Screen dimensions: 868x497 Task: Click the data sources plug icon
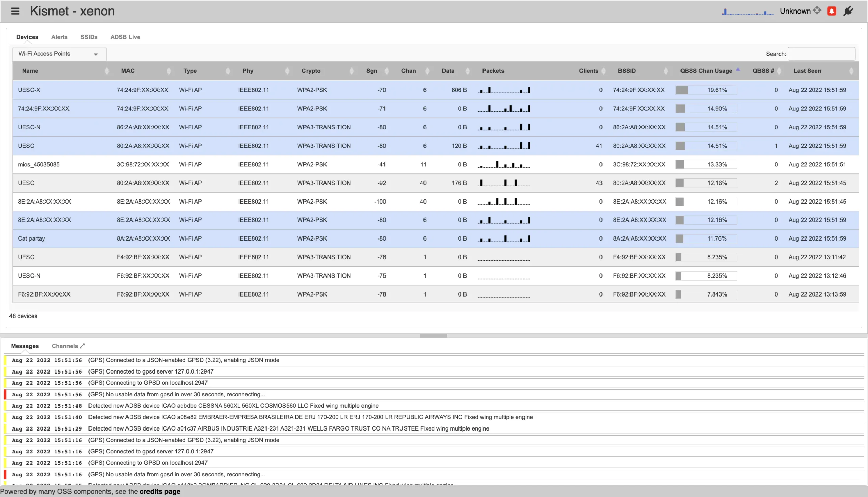click(848, 11)
